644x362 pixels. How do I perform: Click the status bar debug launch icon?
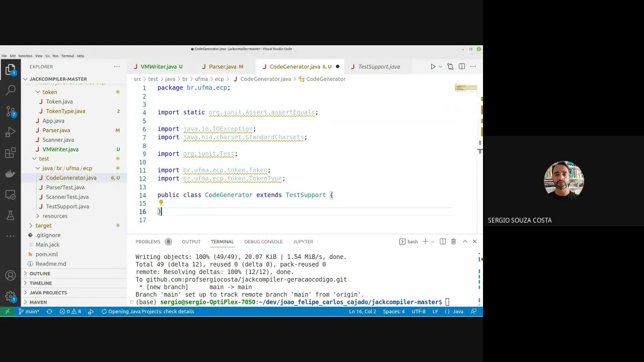pos(91,311)
